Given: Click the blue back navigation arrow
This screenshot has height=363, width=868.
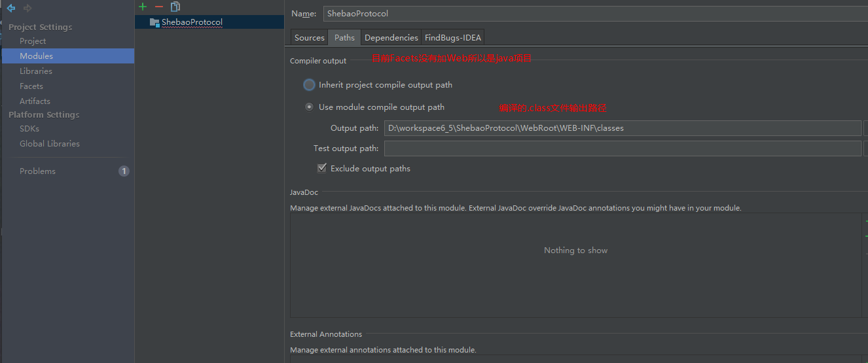Looking at the screenshot, I should (x=10, y=9).
